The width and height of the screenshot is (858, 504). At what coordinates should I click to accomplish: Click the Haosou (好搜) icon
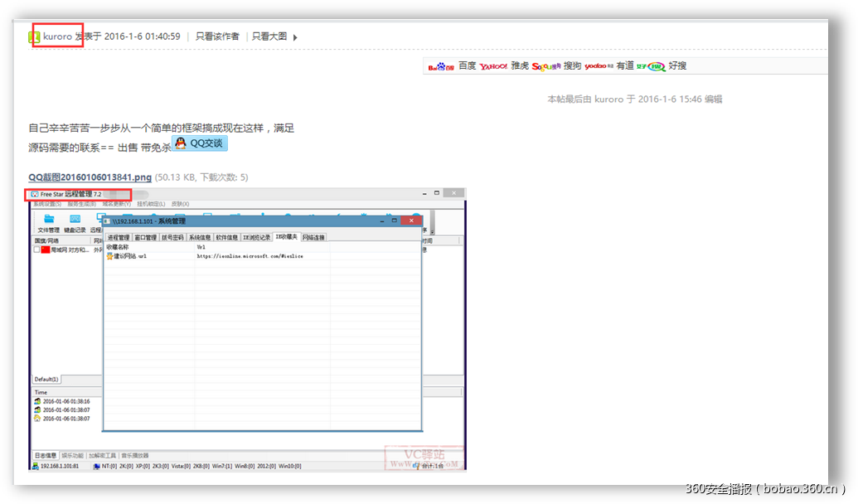coord(654,65)
